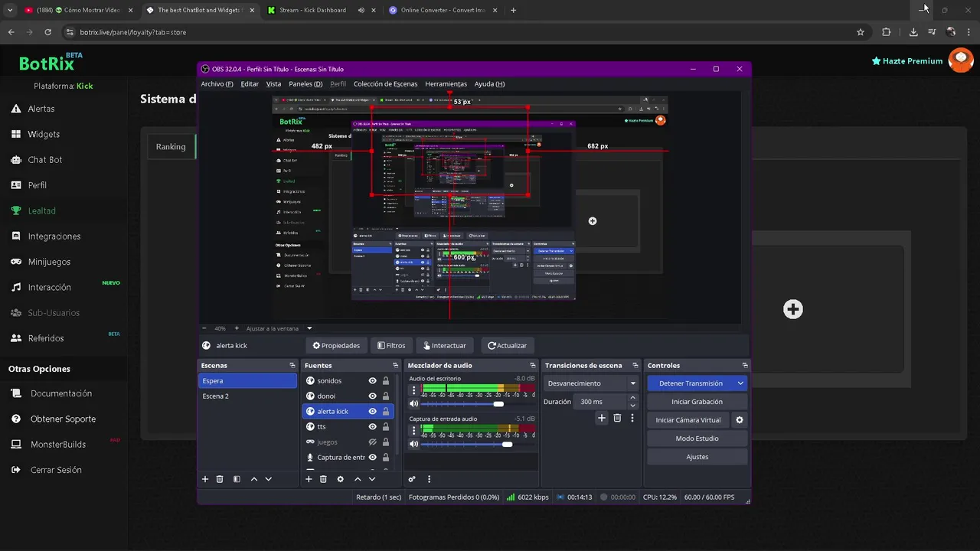Image resolution: width=980 pixels, height=551 pixels.
Task: Undock the Fuentes panel
Action: pos(395,365)
